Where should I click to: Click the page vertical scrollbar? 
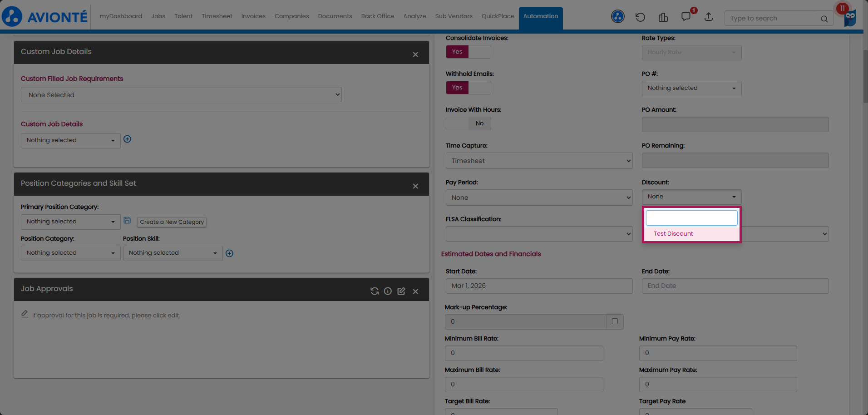pos(865,77)
